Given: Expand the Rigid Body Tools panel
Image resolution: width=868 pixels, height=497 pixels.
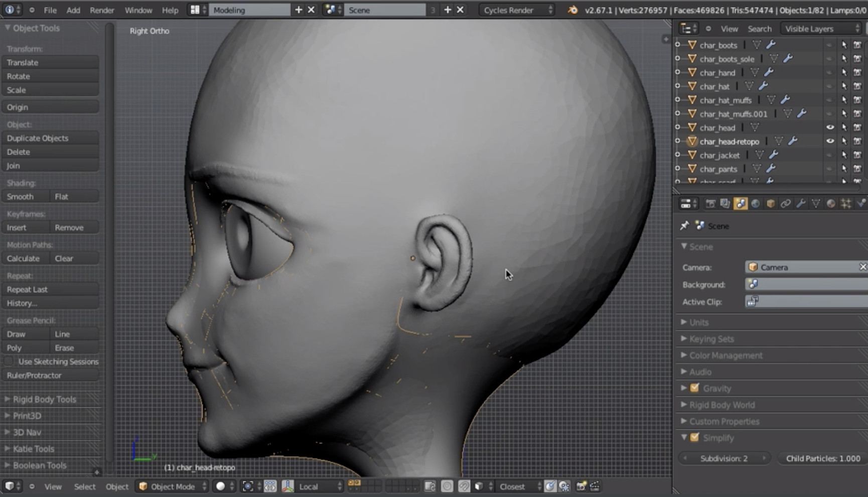Looking at the screenshot, I should pyautogui.click(x=44, y=399).
